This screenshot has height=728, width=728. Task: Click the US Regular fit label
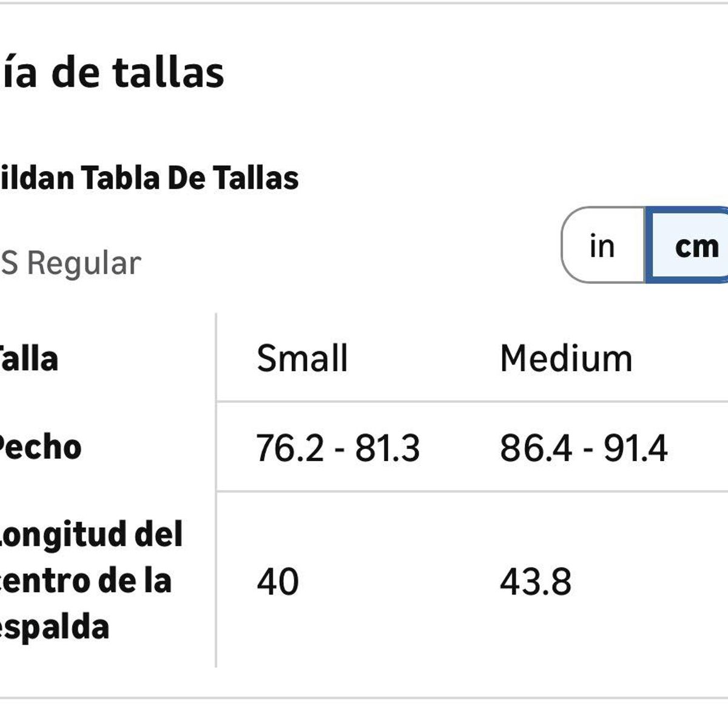point(70,263)
